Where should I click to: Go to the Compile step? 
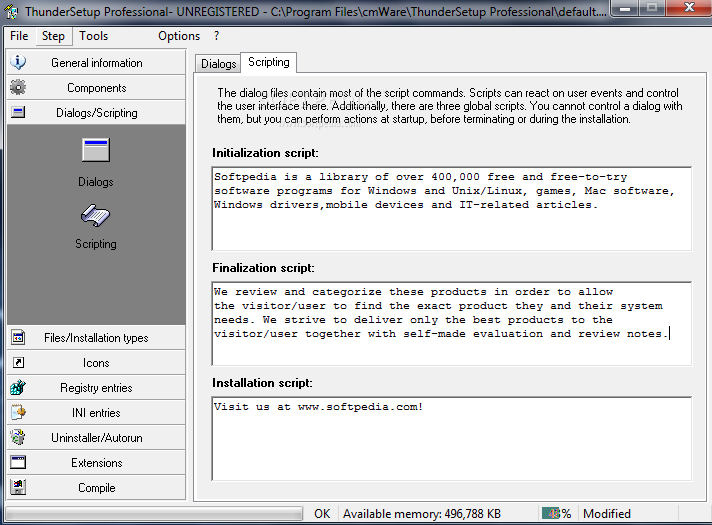coord(96,487)
